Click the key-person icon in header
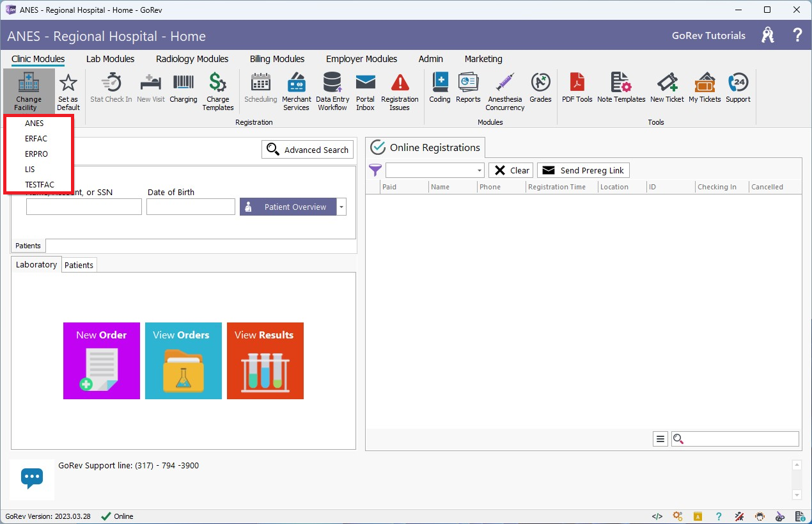This screenshot has width=812, height=524. 768,35
